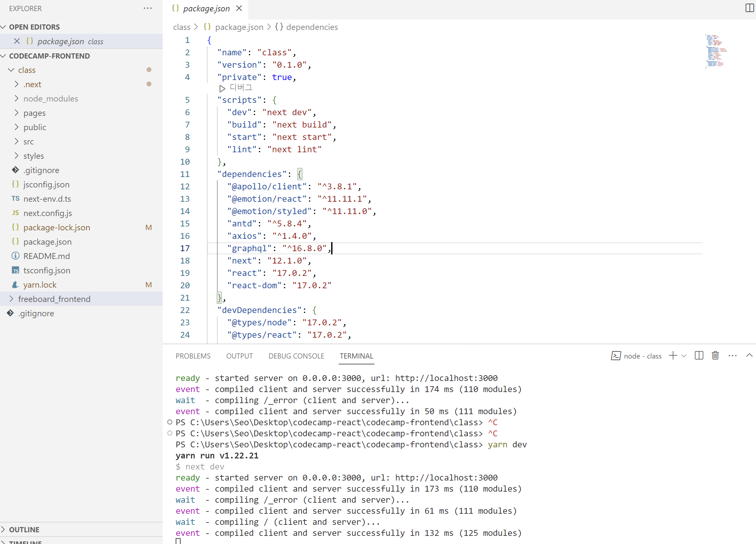This screenshot has width=756, height=544.
Task: Expand the freeboard_frontend folder
Action: [11, 299]
